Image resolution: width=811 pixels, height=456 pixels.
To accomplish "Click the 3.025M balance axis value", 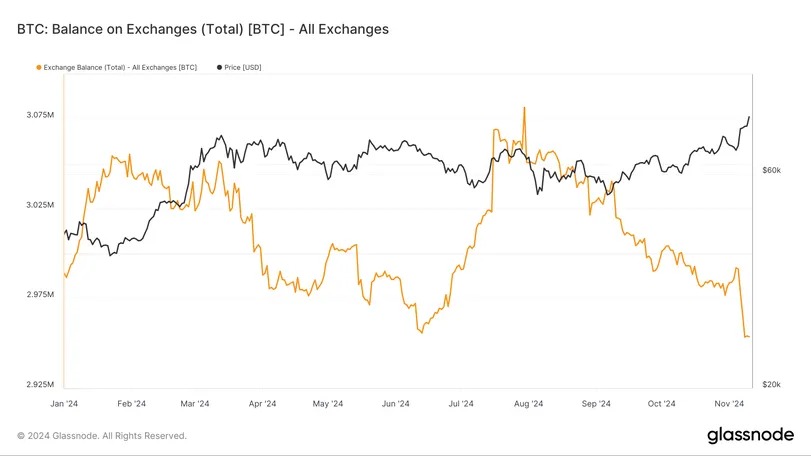I will coord(40,205).
